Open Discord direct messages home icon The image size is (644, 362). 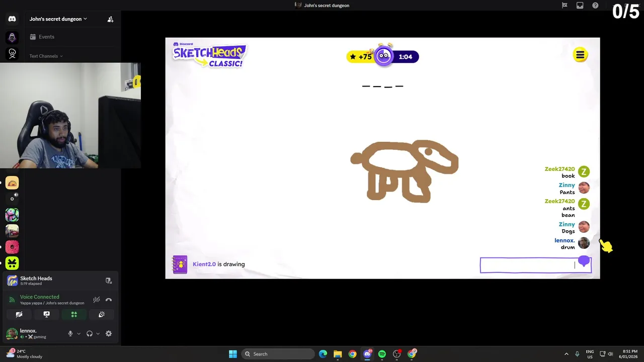click(x=12, y=19)
